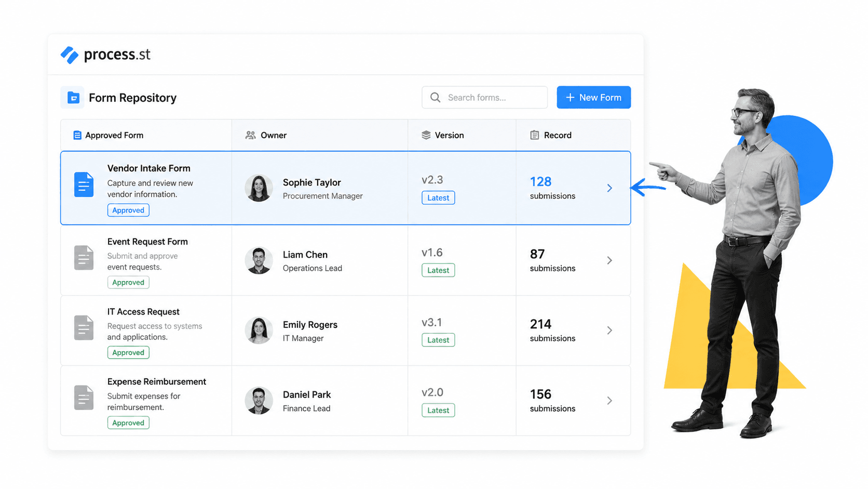
Task: Click the Approved badge on Expense Reimbursement
Action: tap(128, 422)
